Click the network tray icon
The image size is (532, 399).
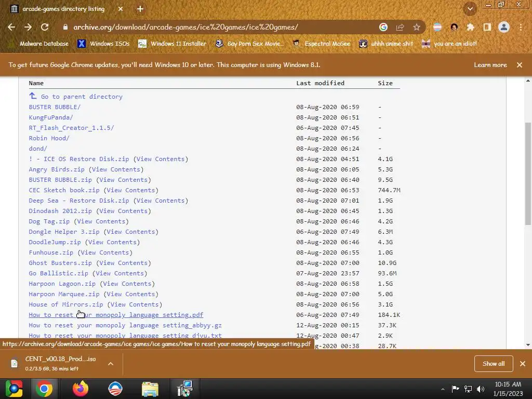[x=468, y=389]
